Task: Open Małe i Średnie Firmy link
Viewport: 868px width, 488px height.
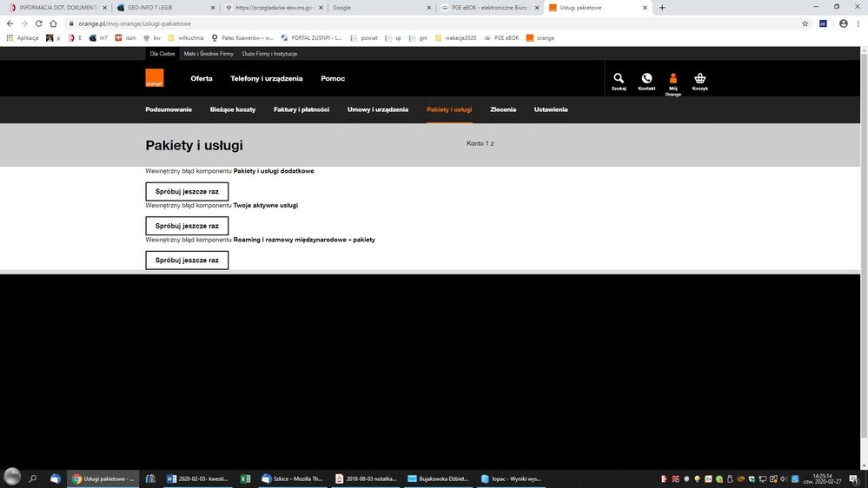Action: 209,54
